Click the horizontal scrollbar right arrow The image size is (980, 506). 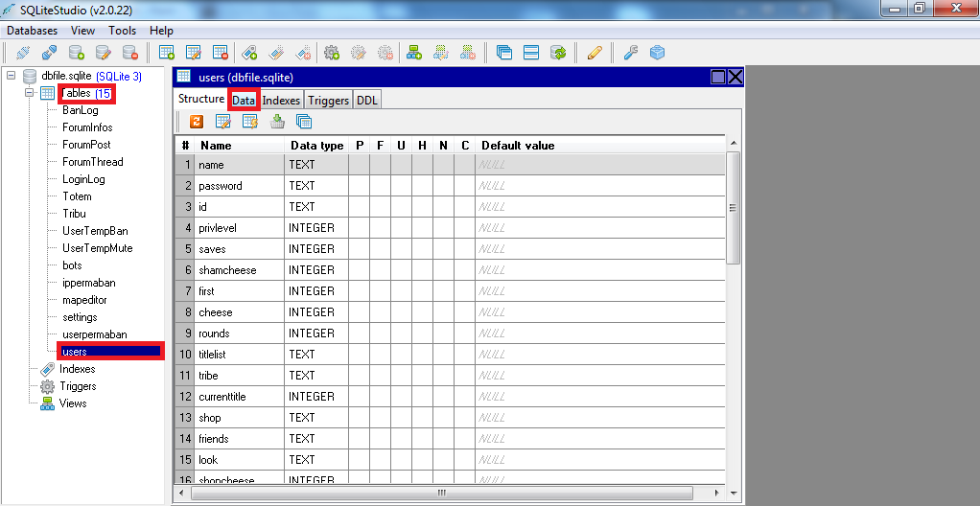coord(715,493)
